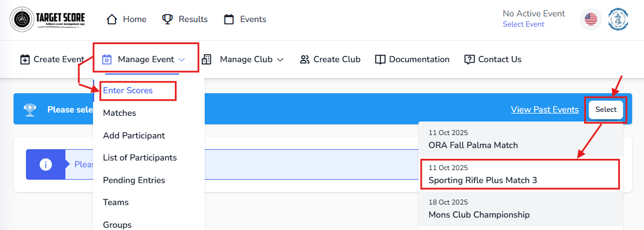Viewport: 644px width, 230px height.
Task: Click the No Active Event text
Action: [534, 14]
